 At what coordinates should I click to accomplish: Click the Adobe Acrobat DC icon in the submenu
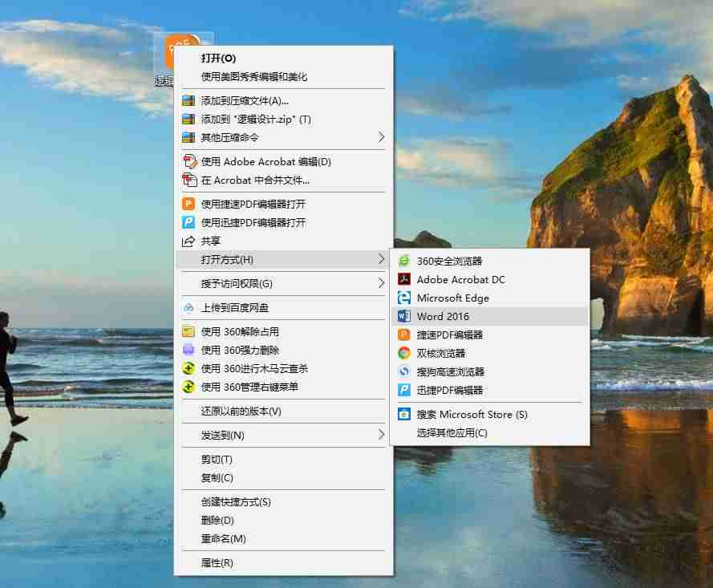[403, 279]
